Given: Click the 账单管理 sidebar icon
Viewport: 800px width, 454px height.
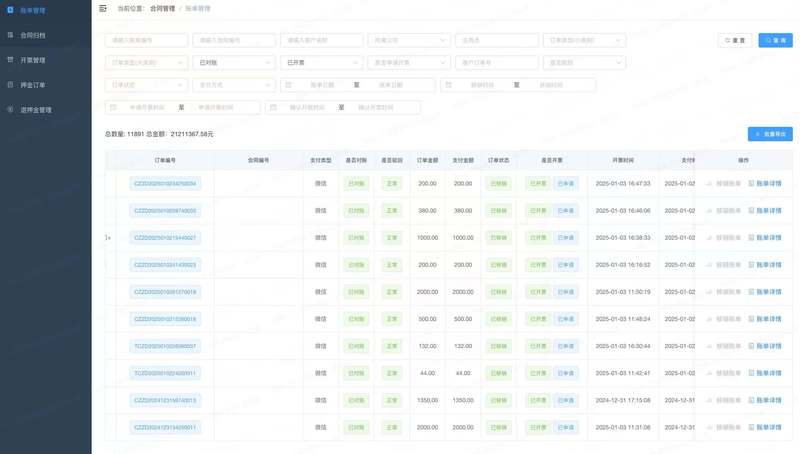Looking at the screenshot, I should pyautogui.click(x=10, y=10).
